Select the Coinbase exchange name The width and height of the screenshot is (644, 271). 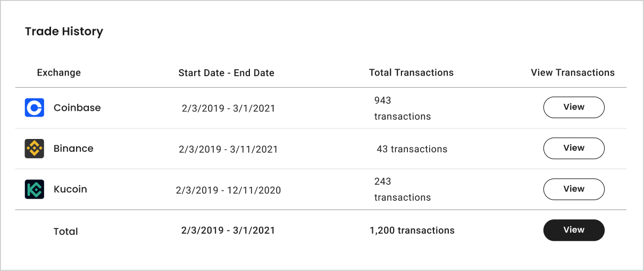click(77, 108)
